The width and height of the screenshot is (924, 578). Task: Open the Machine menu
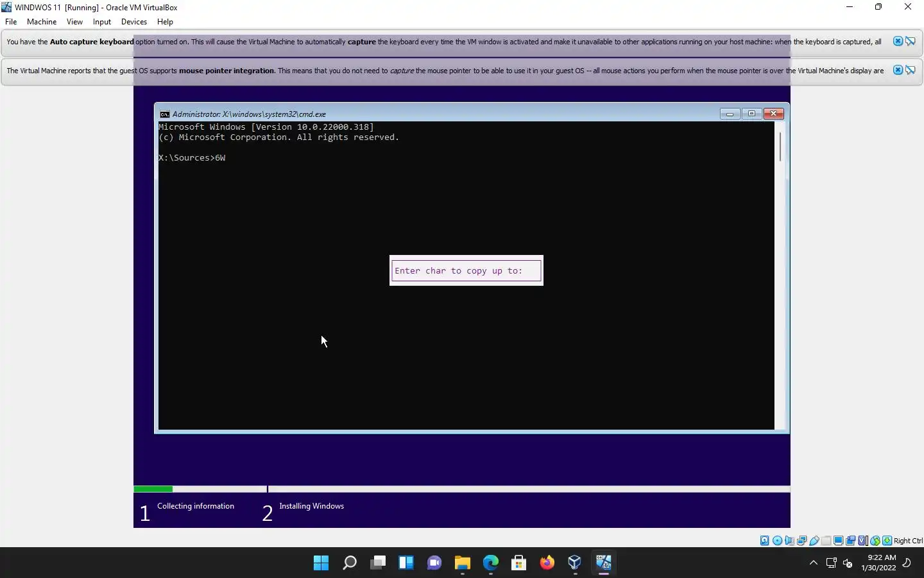click(x=42, y=22)
